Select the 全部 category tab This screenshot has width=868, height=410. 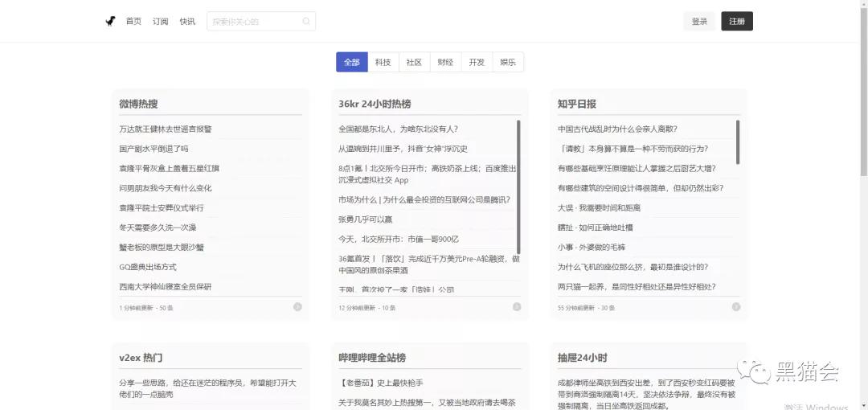(x=351, y=62)
